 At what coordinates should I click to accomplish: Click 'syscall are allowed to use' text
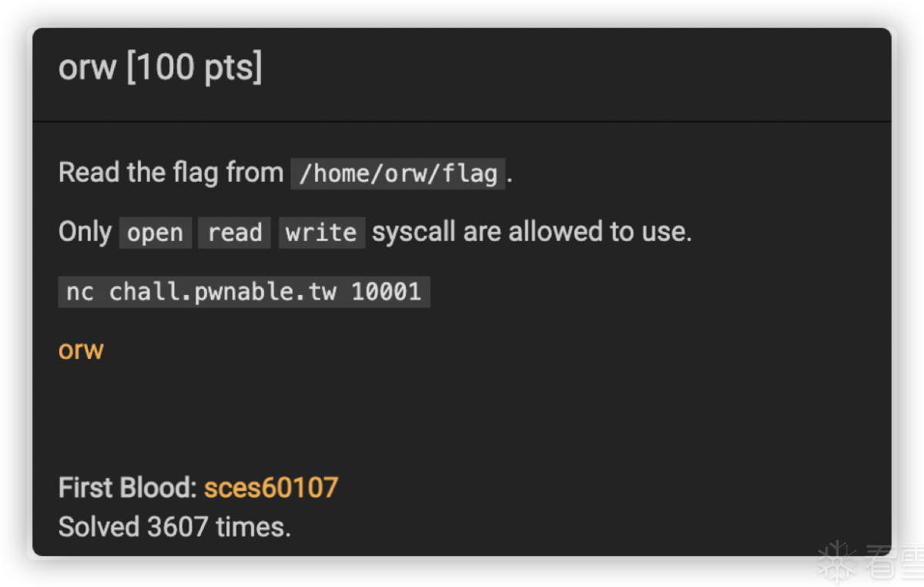tap(532, 232)
